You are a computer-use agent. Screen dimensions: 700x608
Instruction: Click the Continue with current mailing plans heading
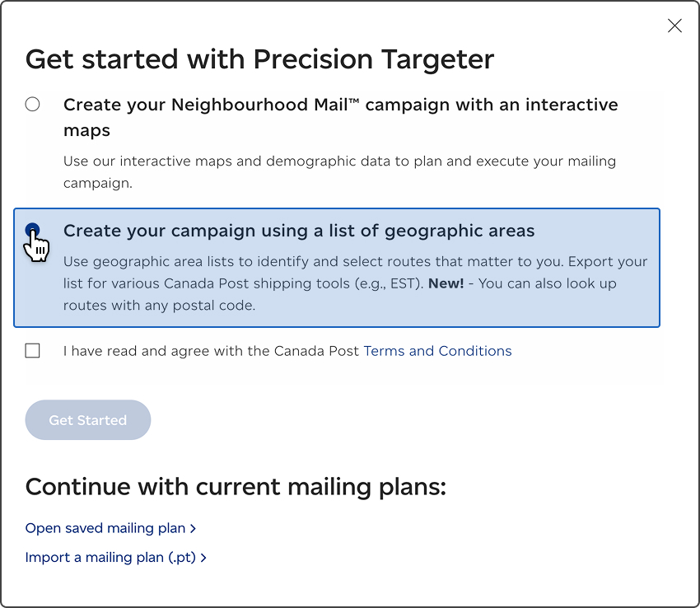click(x=236, y=487)
